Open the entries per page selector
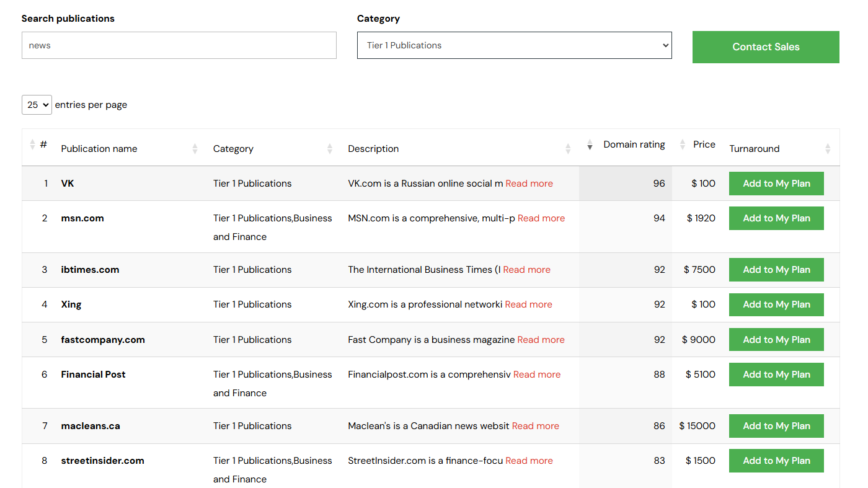This screenshot has height=488, width=868. 37,105
